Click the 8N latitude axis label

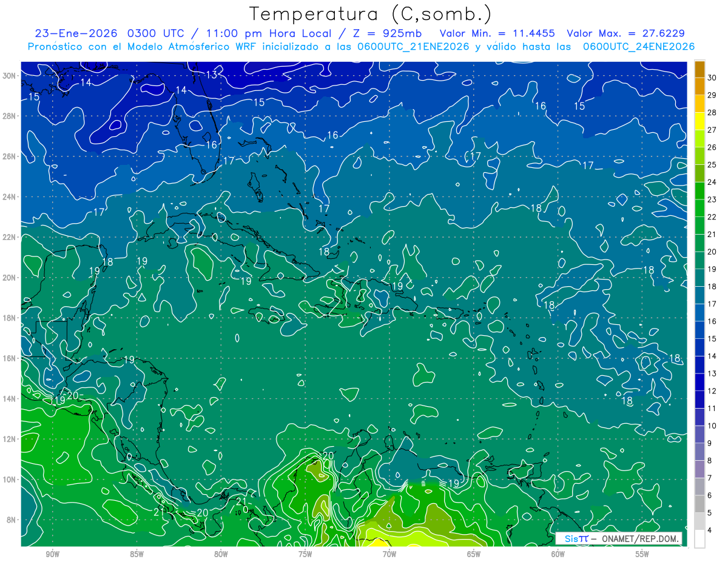pos(11,520)
